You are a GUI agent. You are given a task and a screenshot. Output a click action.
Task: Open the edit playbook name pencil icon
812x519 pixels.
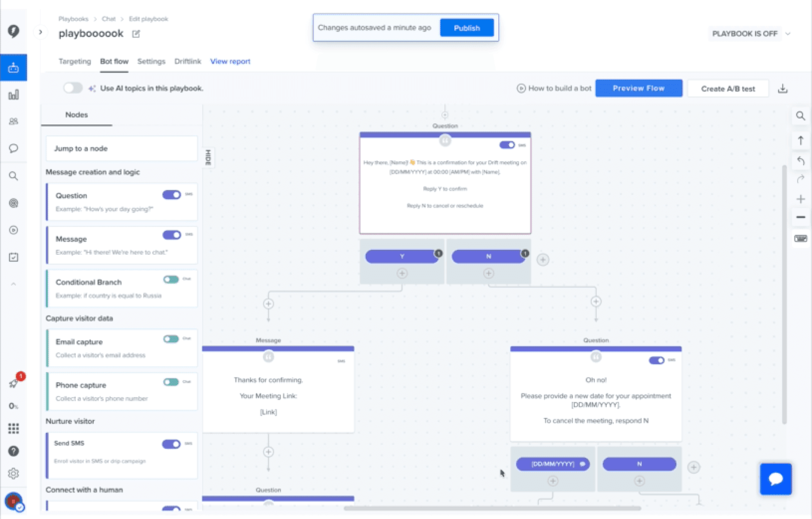pos(136,34)
